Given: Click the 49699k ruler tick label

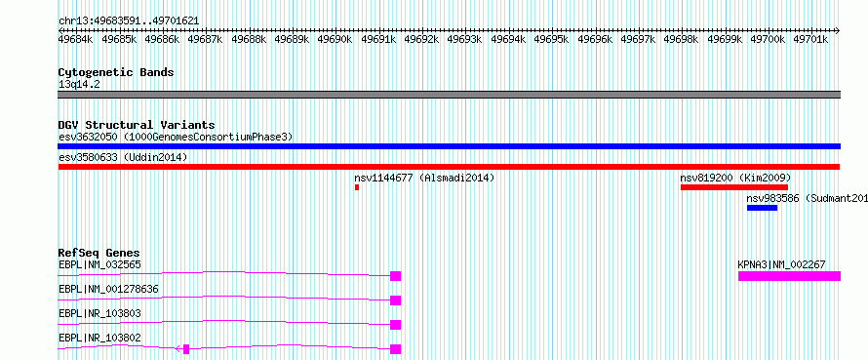Looking at the screenshot, I should click(726, 39).
